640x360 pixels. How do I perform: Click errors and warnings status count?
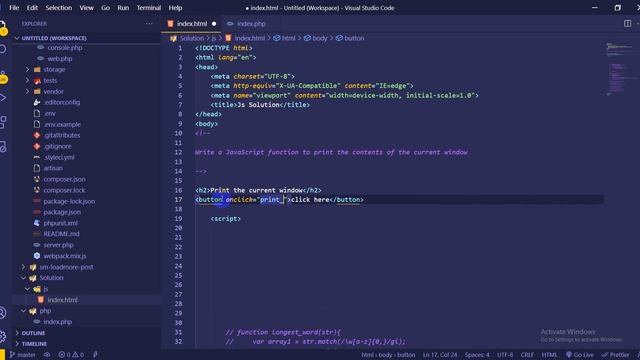[71, 355]
